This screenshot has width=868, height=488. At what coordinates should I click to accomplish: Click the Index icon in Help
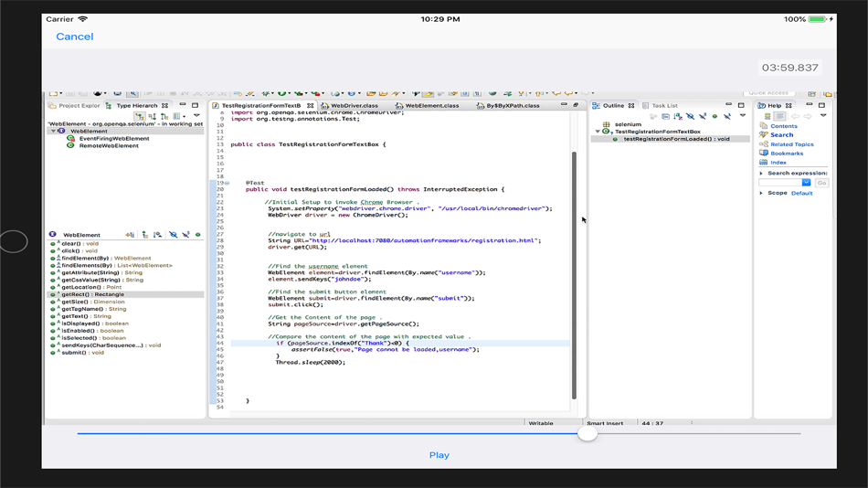click(x=764, y=163)
